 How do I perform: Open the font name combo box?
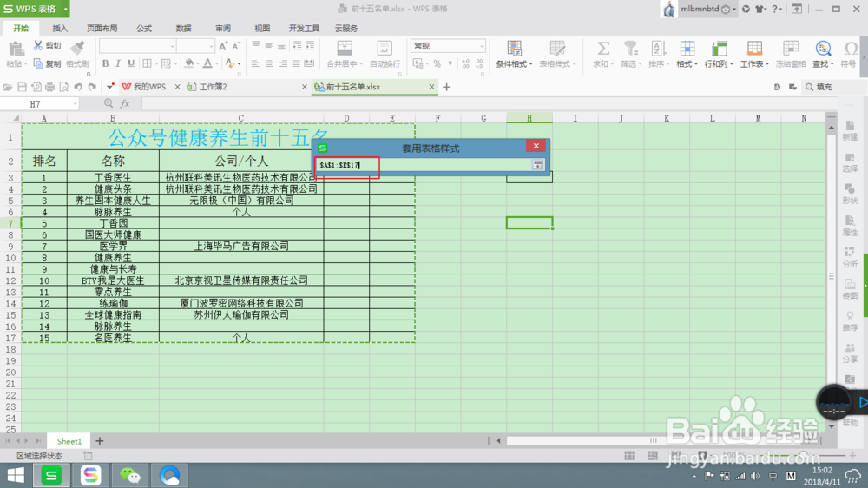(138, 46)
